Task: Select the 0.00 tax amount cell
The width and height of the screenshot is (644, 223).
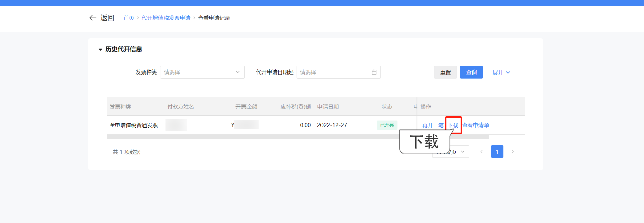Action: pos(305,125)
